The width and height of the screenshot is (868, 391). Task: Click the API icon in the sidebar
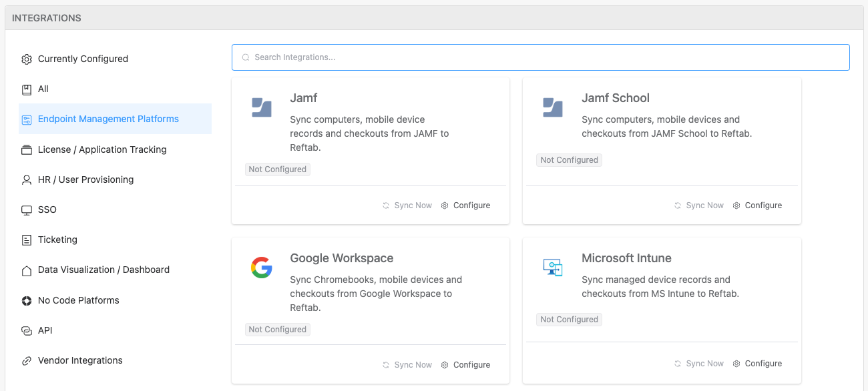pyautogui.click(x=27, y=330)
